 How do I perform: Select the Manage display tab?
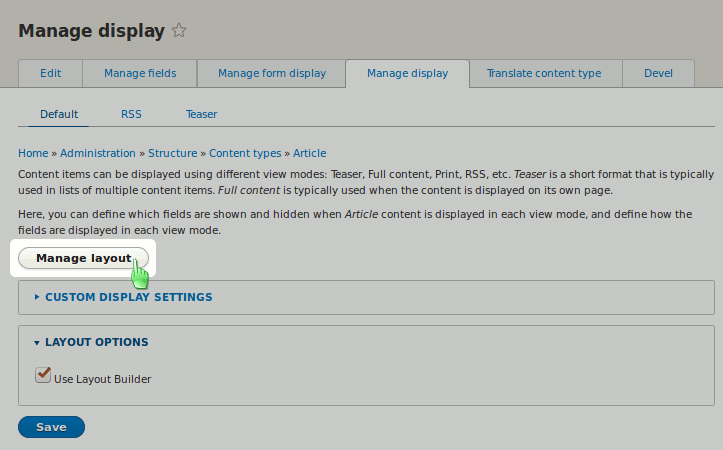point(407,73)
